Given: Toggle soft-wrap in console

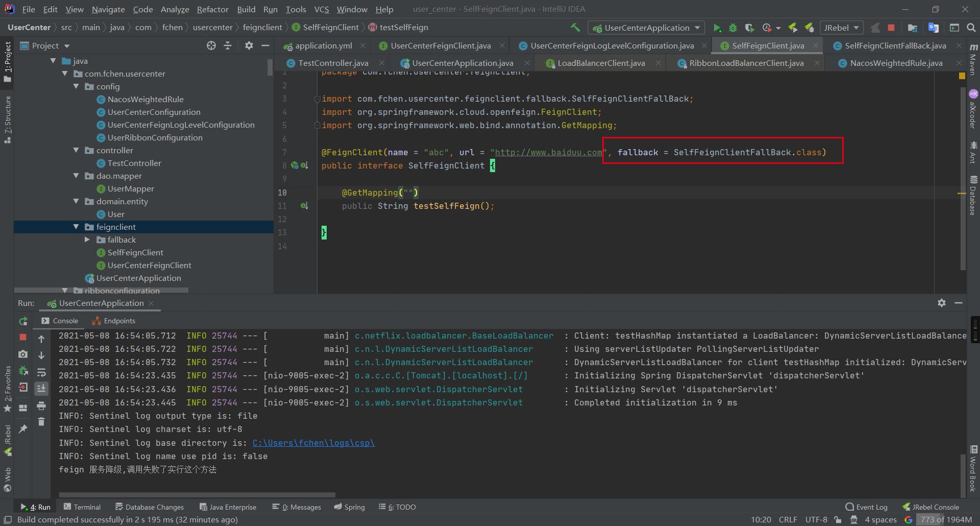Looking at the screenshot, I should (x=41, y=372).
